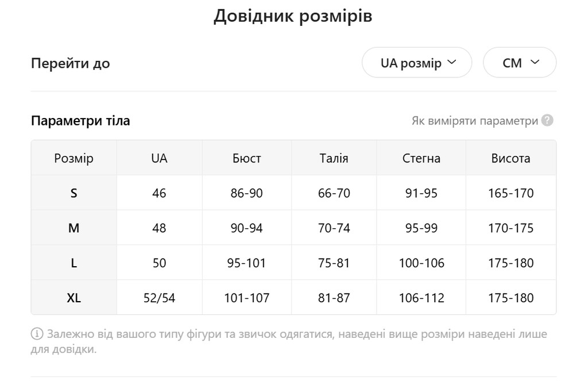Click the Параметри тіла section heading

click(x=80, y=120)
